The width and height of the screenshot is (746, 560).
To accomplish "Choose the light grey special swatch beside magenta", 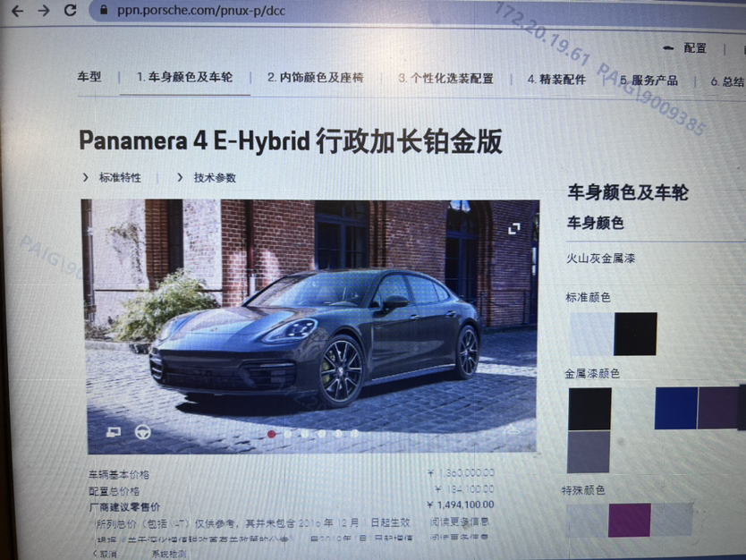I will click(x=672, y=519).
